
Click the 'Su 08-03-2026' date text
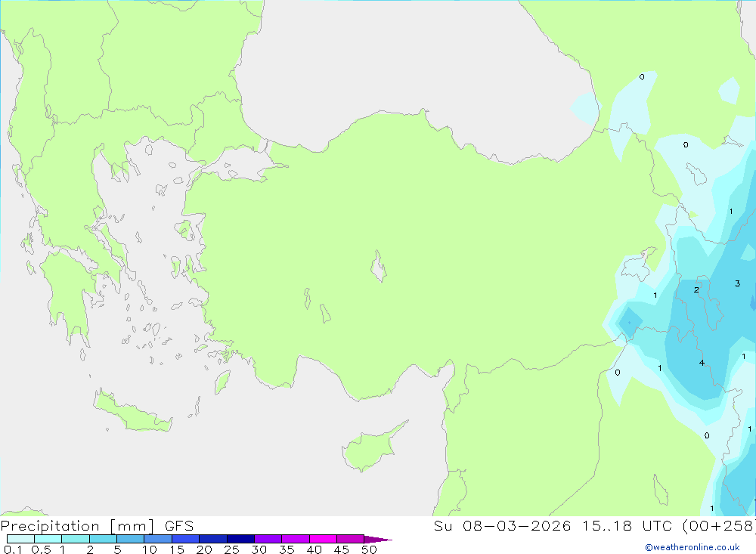[502, 525]
